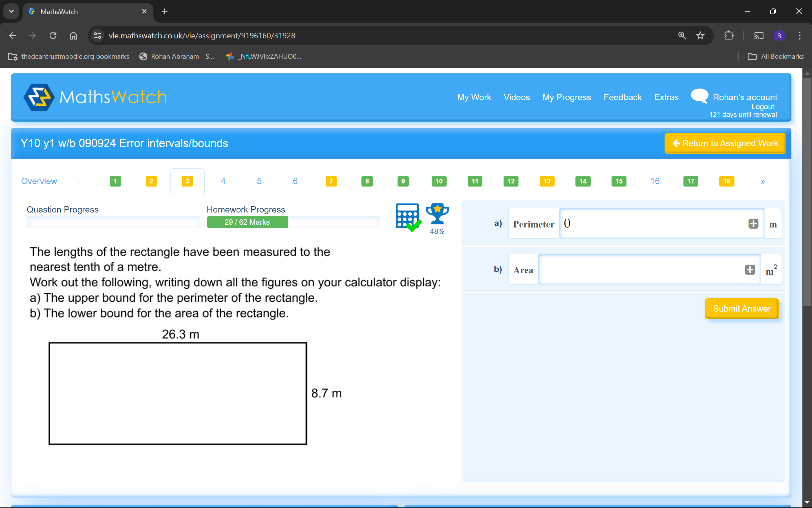Viewport: 812px width, 508px height.
Task: Open the browser home page
Action: click(x=73, y=36)
